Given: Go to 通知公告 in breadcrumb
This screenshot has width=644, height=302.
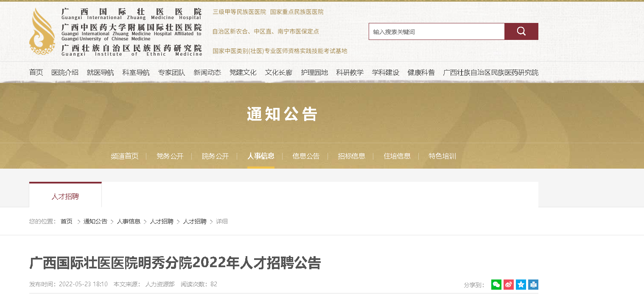Looking at the screenshot, I should 95,221.
